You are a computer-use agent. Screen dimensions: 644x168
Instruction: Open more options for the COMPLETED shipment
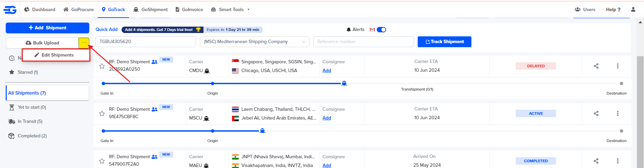[x=617, y=161]
